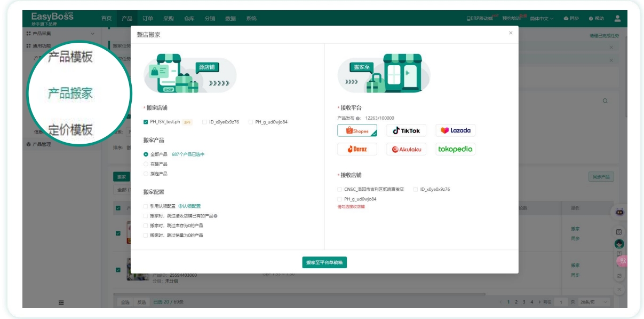Check ID_x0ye0x9z76 under 接收店铺
Viewport: 644px width, 319px height.
[x=416, y=189]
